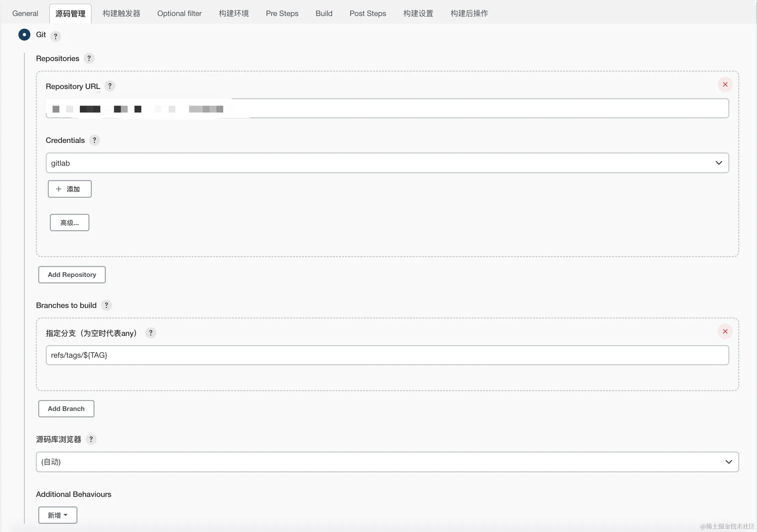Viewport: 757px width, 532px height.
Task: Click the refs/tags/${TAG} branch input field
Action: 387,355
